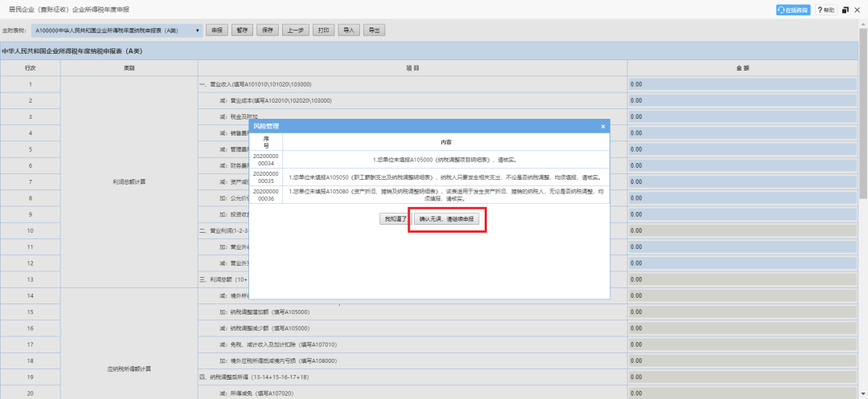Click the amount field for row 2 营业成本
The width and height of the screenshot is (868, 399).
point(743,100)
